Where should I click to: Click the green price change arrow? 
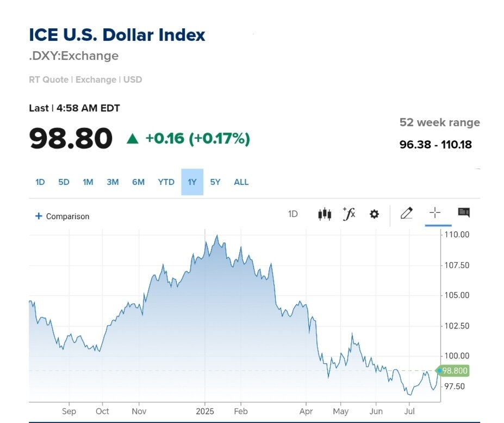132,139
